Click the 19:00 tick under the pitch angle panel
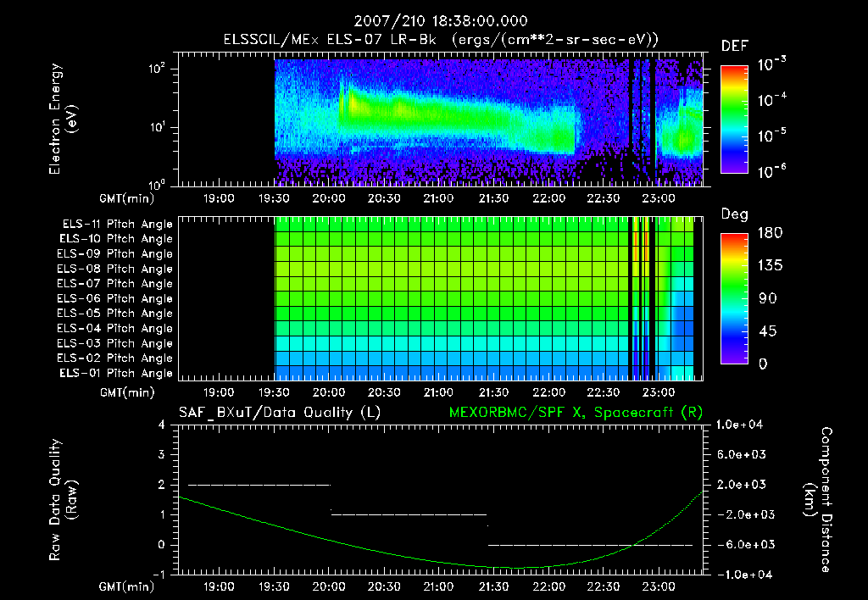This screenshot has width=868, height=600. pyautogui.click(x=219, y=392)
